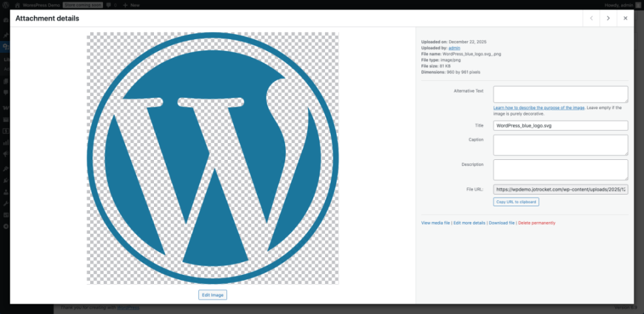Image resolution: width=644 pixels, height=314 pixels.
Task: Open the Edit more details link
Action: 469,223
